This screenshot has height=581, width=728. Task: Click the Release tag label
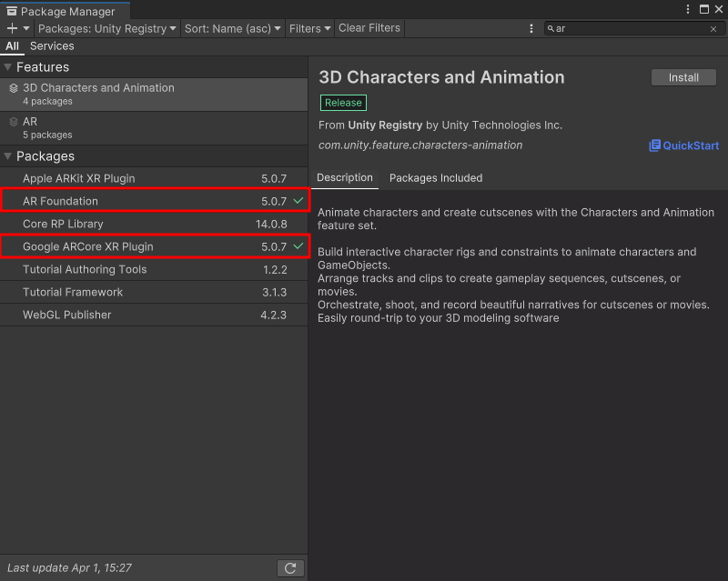click(343, 103)
